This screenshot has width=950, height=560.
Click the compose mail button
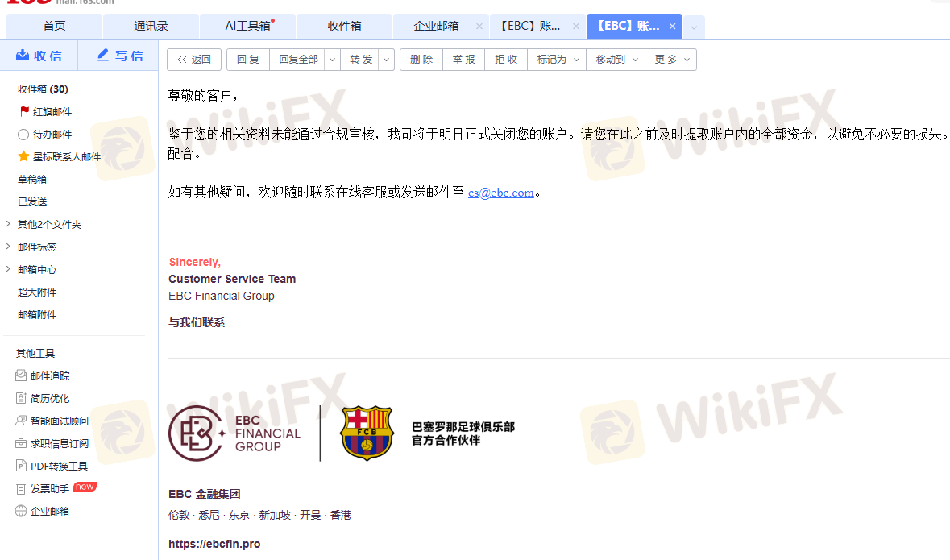click(119, 56)
